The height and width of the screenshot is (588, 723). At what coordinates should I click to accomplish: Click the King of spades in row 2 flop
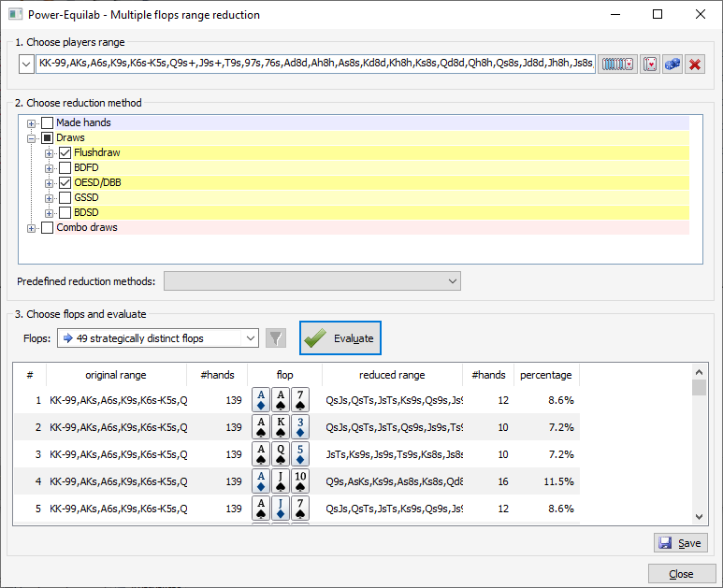pyautogui.click(x=281, y=426)
